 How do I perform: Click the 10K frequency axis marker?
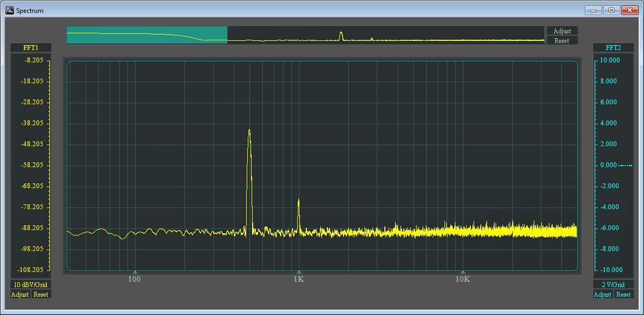click(x=463, y=279)
